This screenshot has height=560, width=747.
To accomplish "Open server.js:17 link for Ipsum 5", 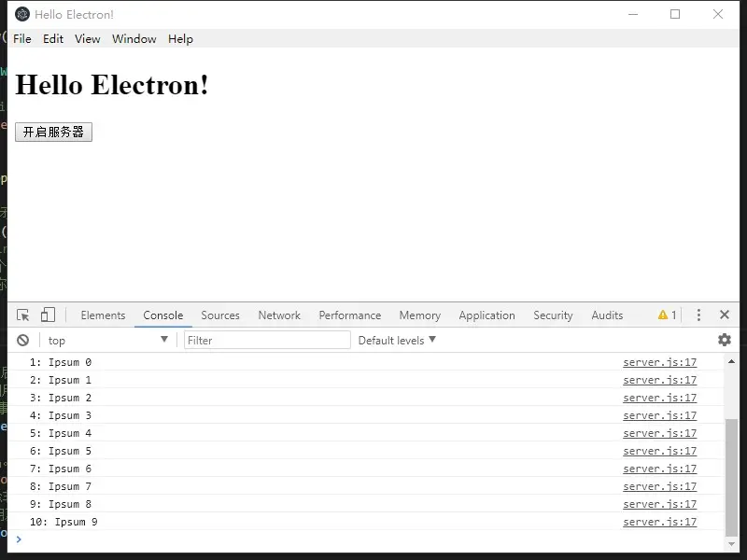I will coord(659,451).
